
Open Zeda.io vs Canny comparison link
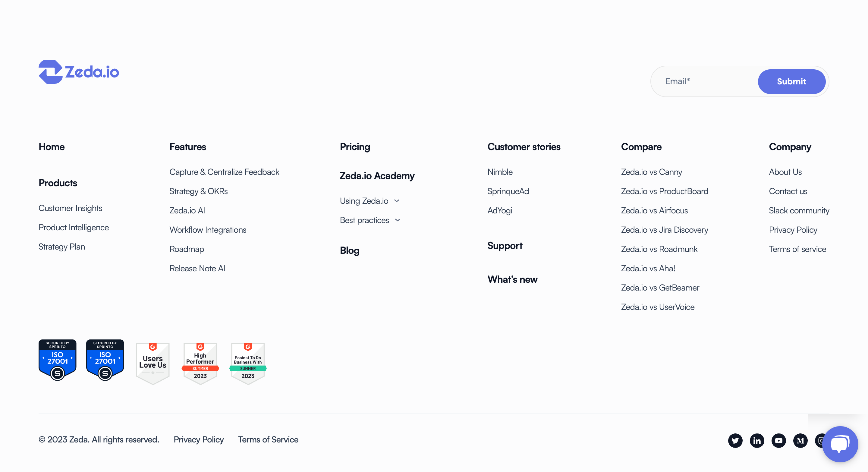point(651,172)
